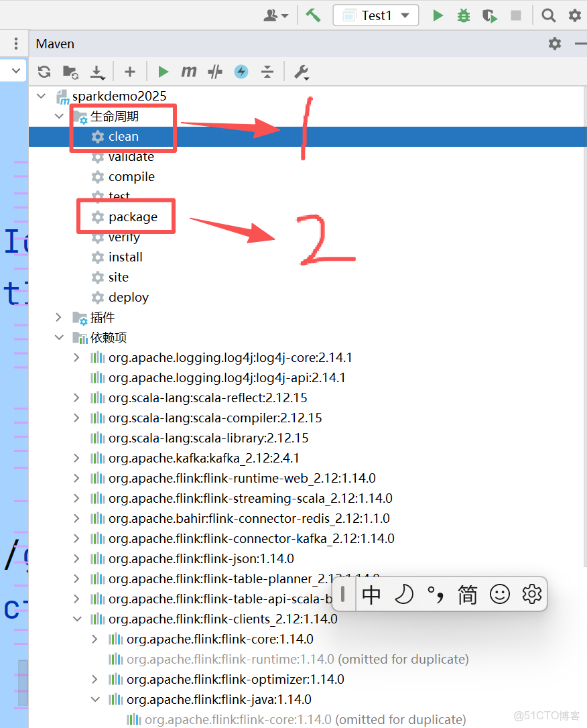Expand the 插件 plugins folder
This screenshot has width=587, height=728.
click(59, 317)
